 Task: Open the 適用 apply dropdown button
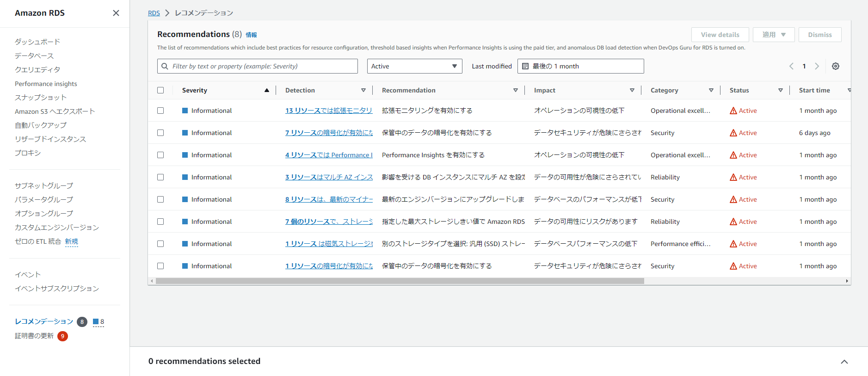tap(774, 35)
